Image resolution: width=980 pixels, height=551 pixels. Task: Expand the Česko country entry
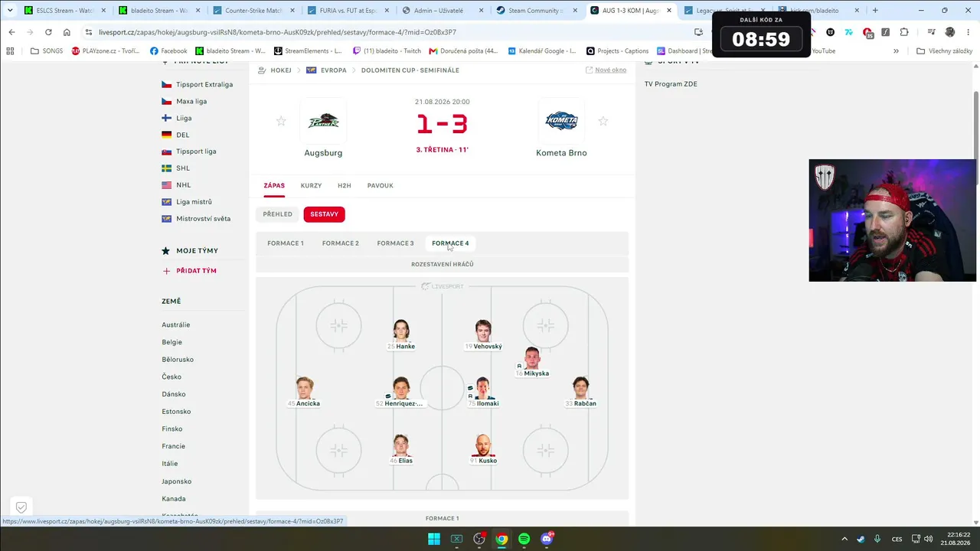click(171, 377)
